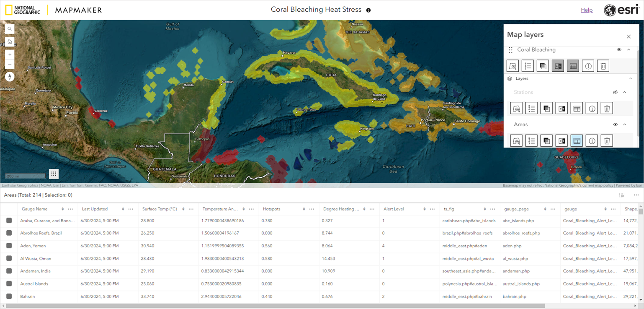Check the row checkbox for Aden, Yemen

point(9,246)
